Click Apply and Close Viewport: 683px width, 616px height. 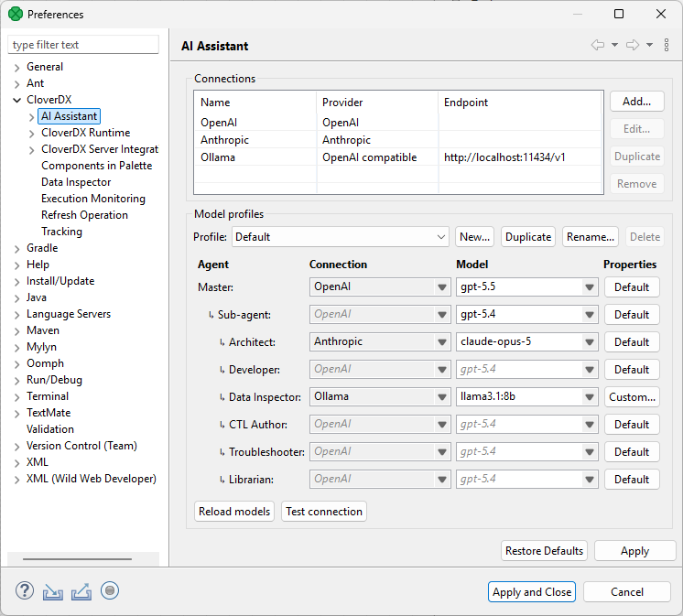(x=531, y=592)
